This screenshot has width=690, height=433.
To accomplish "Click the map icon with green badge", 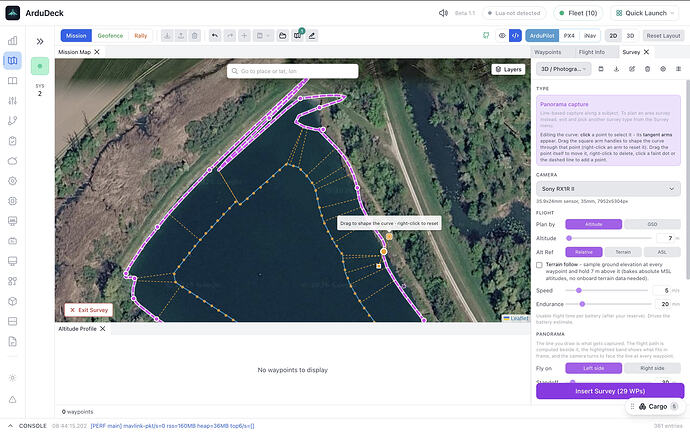I will pyautogui.click(x=298, y=35).
